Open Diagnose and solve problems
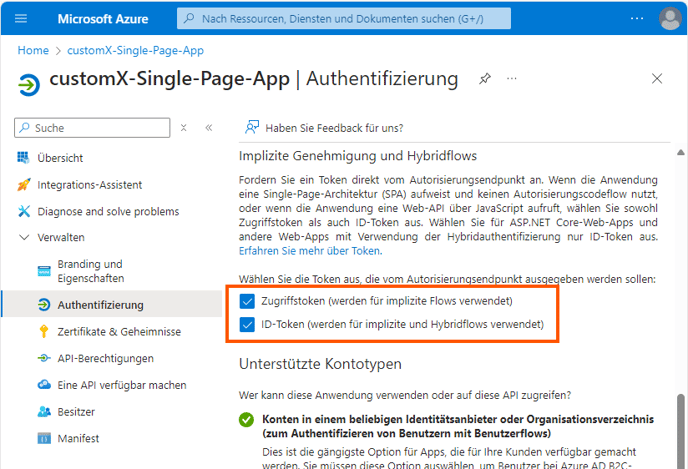Screen dimensions: 688x469 click(108, 211)
